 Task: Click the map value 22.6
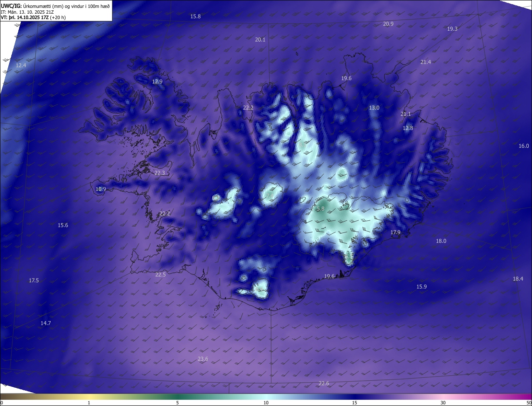(324, 383)
